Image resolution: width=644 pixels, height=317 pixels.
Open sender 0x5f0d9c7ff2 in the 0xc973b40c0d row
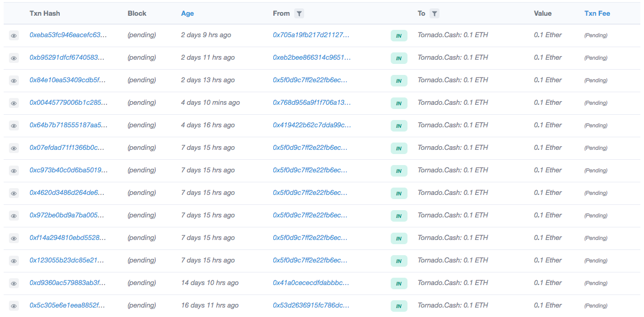click(x=310, y=170)
